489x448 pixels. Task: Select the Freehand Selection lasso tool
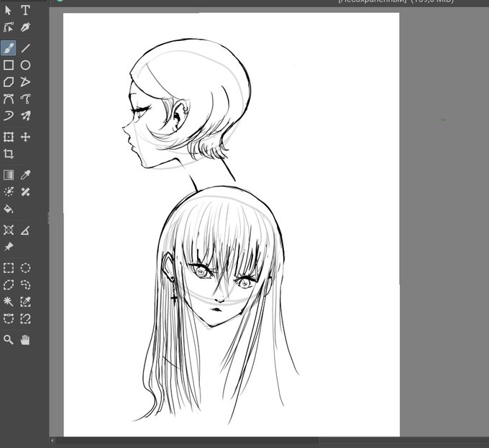25,285
